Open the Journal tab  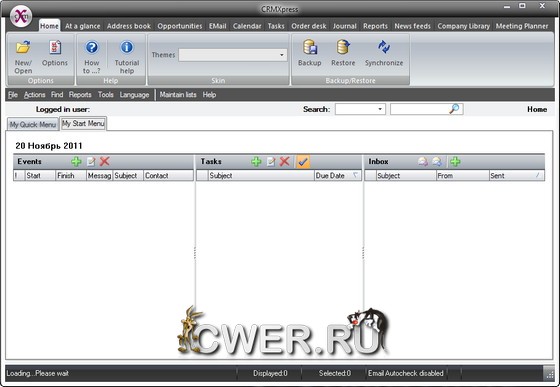345,26
